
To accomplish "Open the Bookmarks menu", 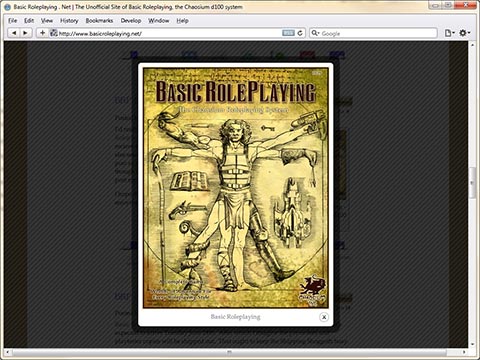I will tap(99, 21).
